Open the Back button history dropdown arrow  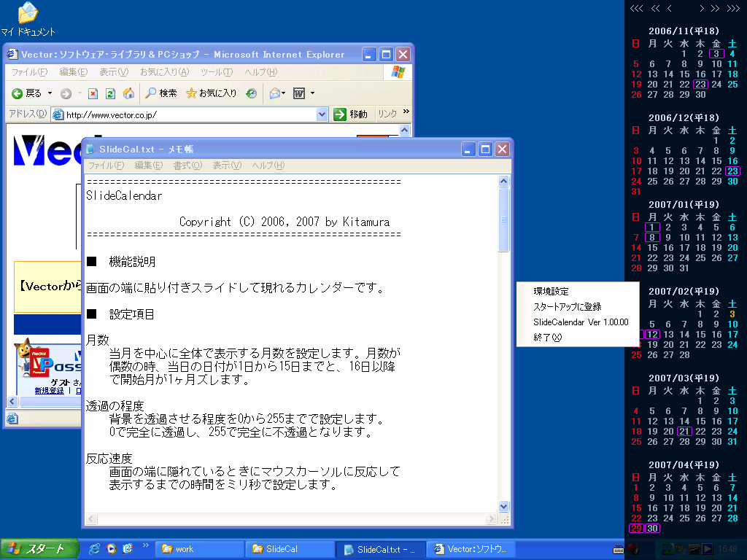[50, 93]
